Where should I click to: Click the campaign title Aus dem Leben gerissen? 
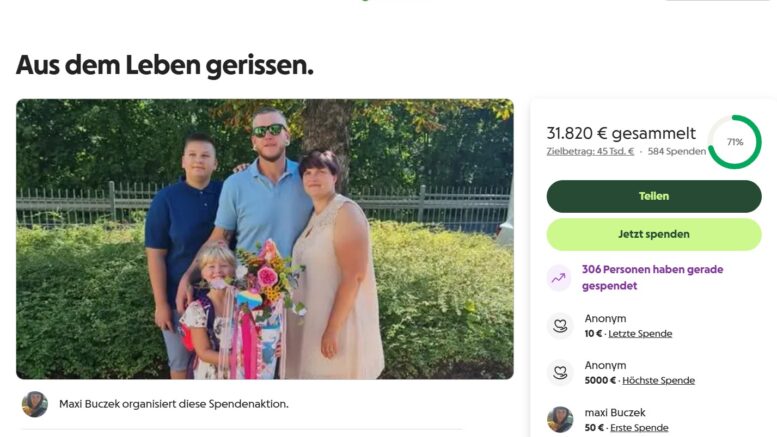[x=165, y=65]
